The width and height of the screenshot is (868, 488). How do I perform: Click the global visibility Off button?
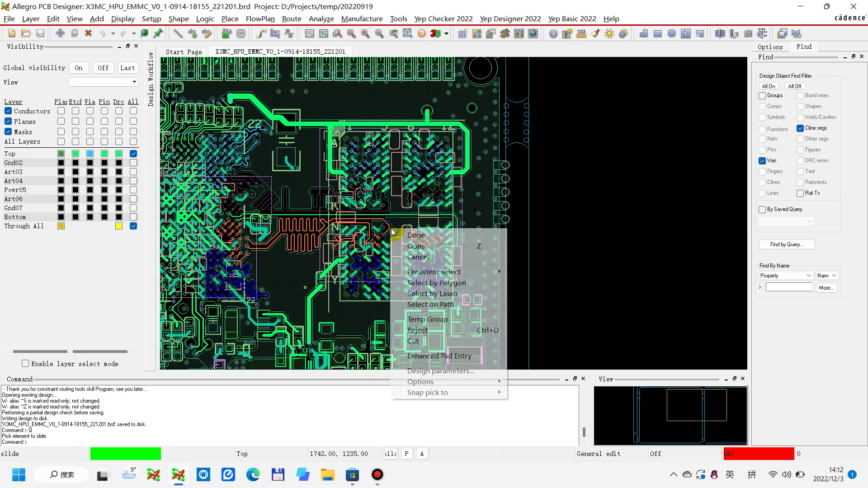pyautogui.click(x=103, y=68)
